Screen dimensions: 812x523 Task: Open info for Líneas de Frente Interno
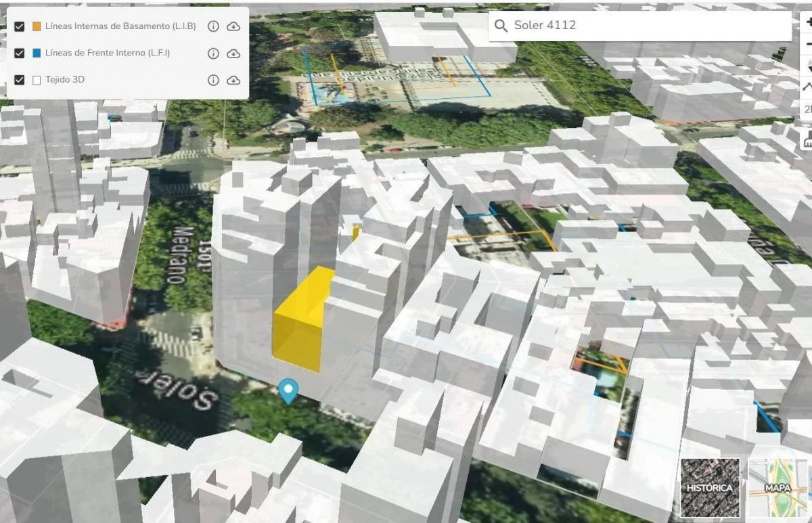tap(213, 53)
